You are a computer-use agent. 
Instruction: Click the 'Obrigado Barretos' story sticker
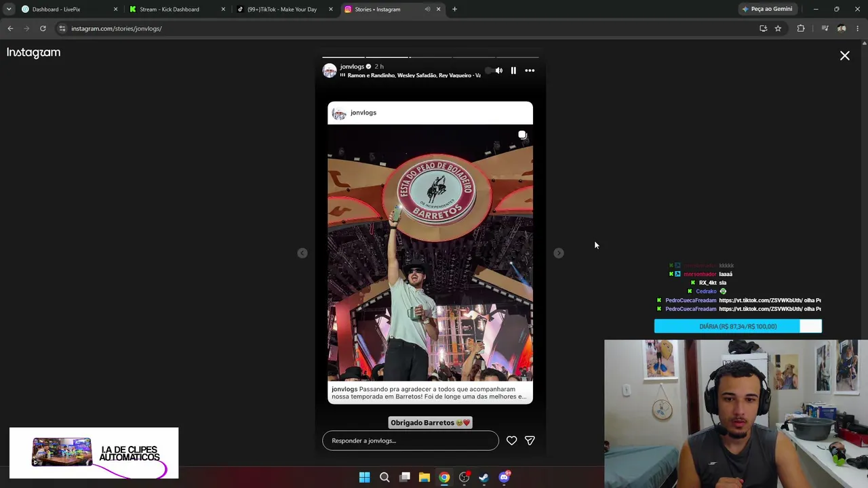tap(430, 422)
